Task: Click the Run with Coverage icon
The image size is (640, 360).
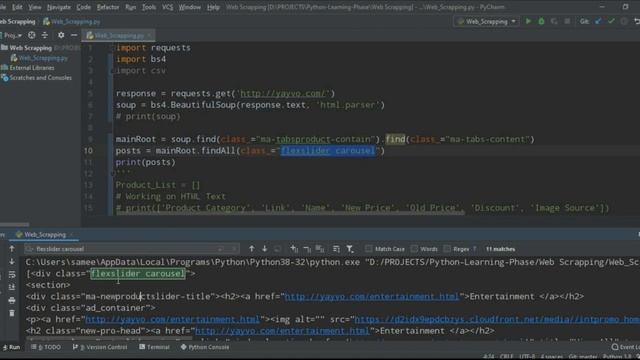Action: click(x=554, y=21)
